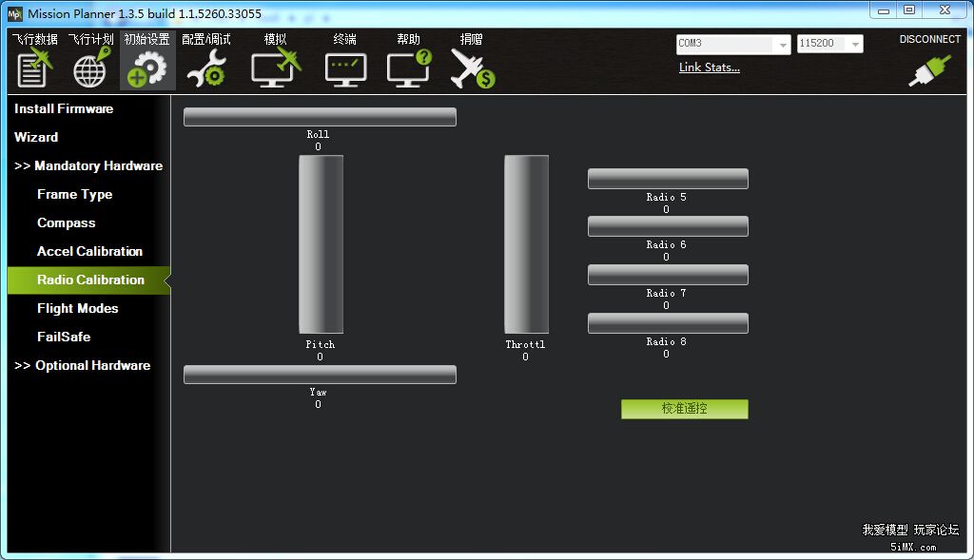Maximize the Mission Planner window
This screenshot has width=974, height=560.
pos(909,10)
